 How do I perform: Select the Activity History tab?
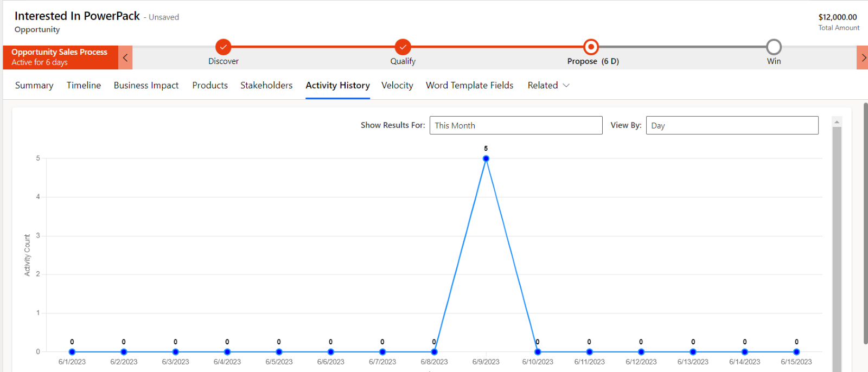pos(337,85)
